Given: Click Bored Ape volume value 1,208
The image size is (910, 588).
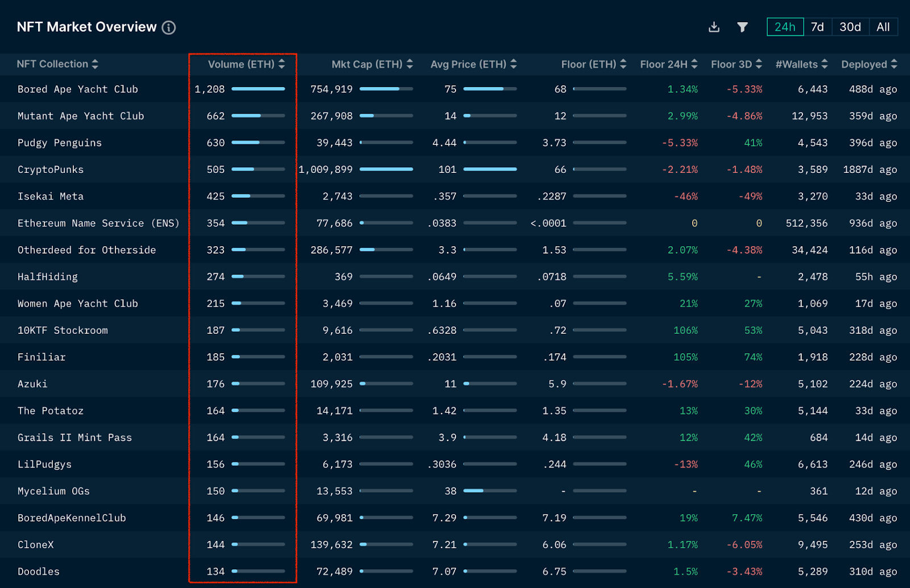Looking at the screenshot, I should (210, 89).
